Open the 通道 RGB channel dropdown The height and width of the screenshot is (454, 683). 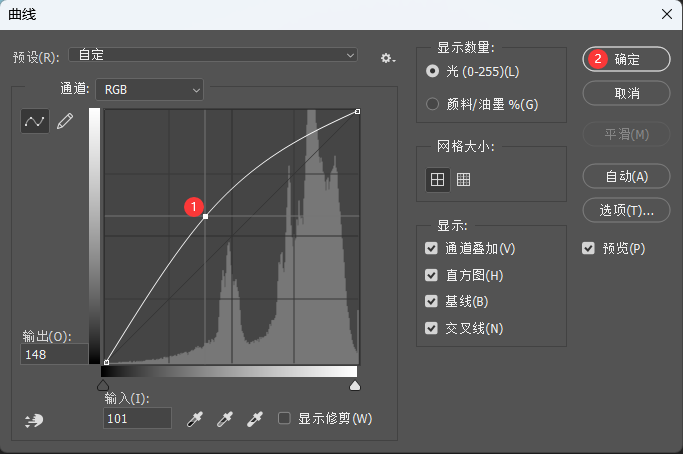click(x=149, y=90)
